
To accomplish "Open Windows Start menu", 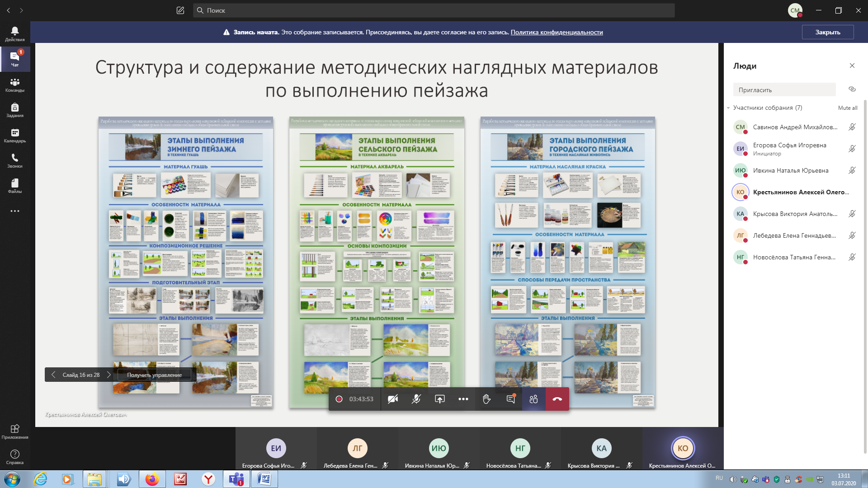I will click(x=12, y=479).
